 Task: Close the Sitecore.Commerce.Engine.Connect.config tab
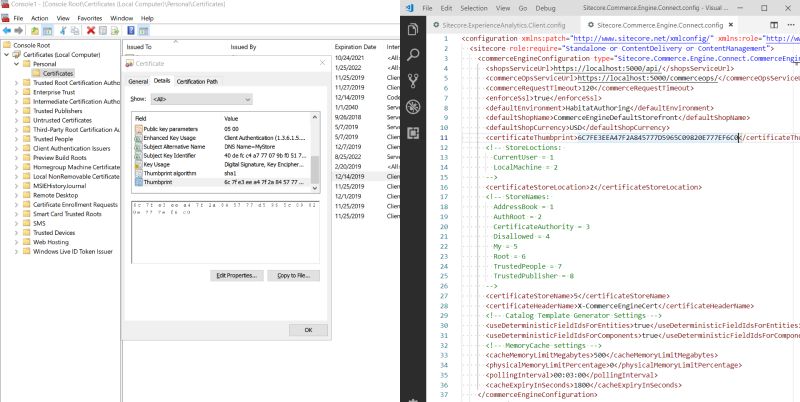pyautogui.click(x=731, y=25)
